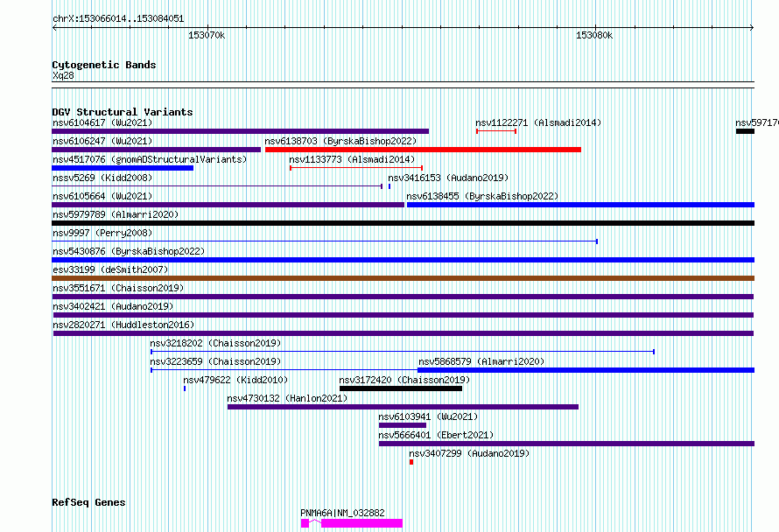Select the blue nsv5430876 variant bar

[x=403, y=260]
